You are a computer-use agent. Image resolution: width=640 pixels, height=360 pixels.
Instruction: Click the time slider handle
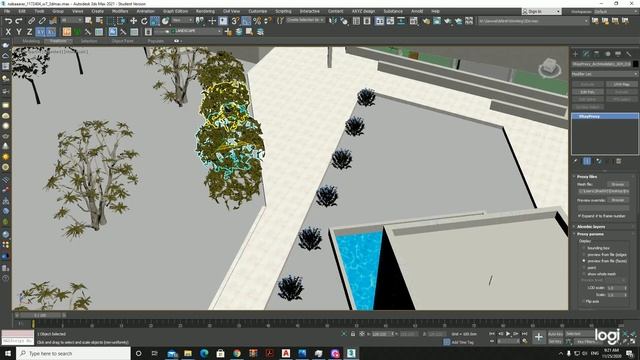[40, 315]
